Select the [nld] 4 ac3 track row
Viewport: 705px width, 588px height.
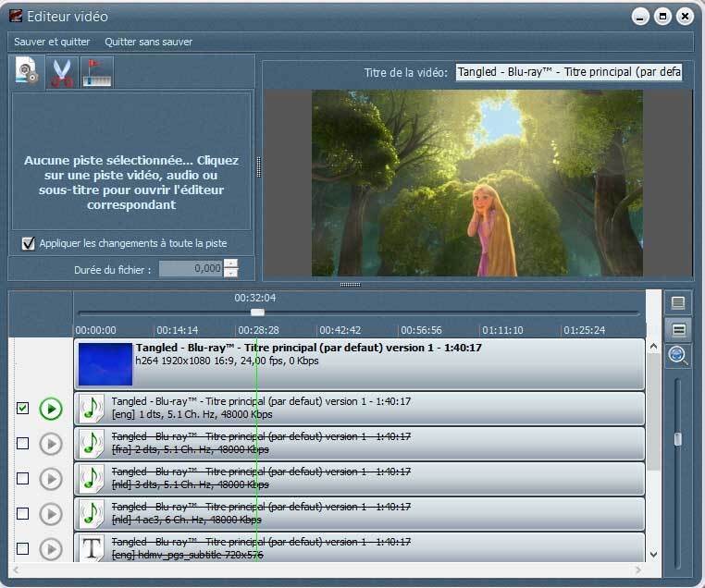pyautogui.click(x=359, y=513)
